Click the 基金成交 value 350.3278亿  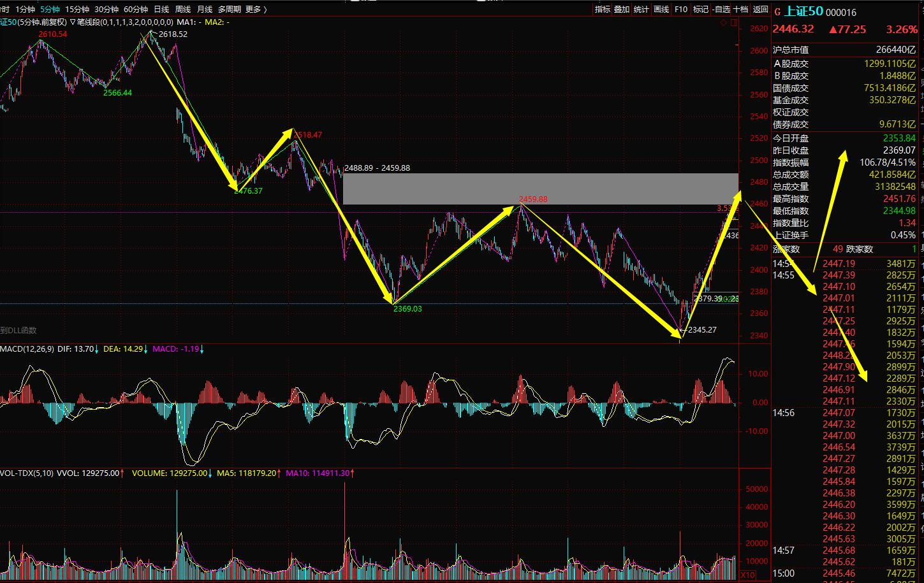892,100
